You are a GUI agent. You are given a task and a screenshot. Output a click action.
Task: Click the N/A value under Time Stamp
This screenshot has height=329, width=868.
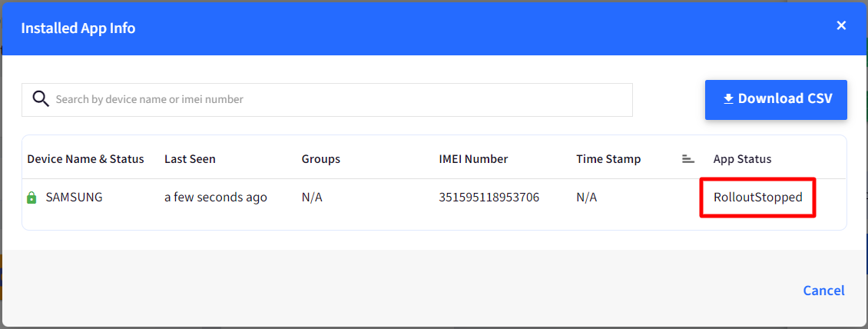point(586,197)
